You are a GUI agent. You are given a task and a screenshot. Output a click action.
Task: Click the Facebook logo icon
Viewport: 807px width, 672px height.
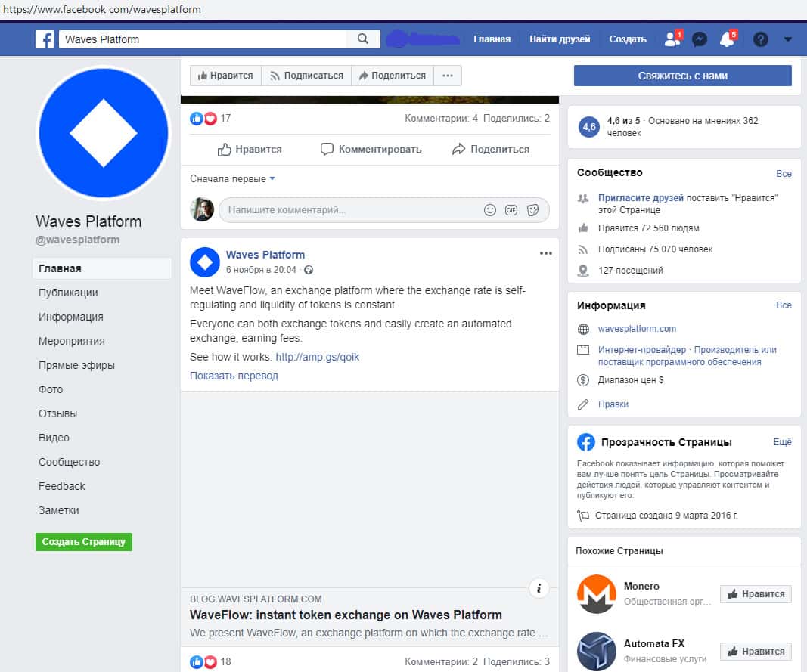tap(45, 39)
